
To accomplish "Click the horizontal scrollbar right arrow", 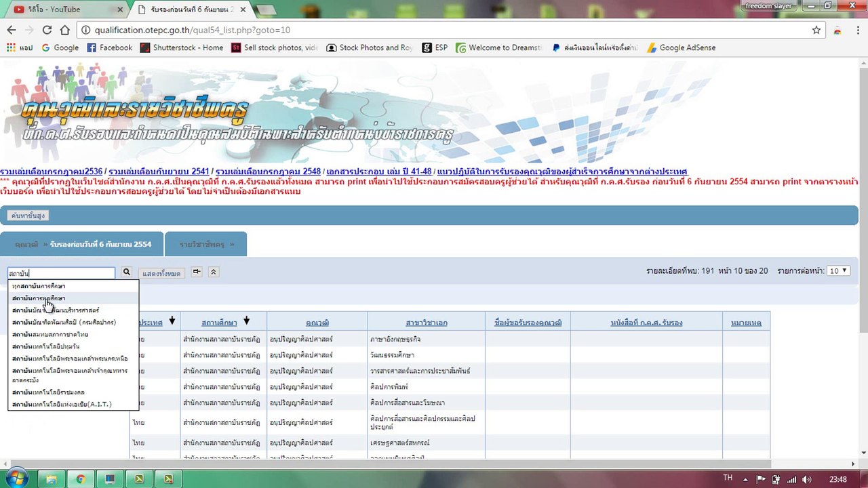I will coord(852,464).
